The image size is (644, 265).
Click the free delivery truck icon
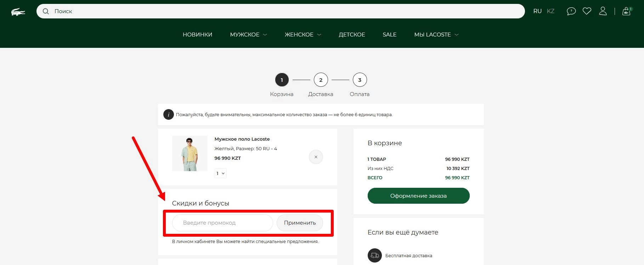(x=374, y=255)
